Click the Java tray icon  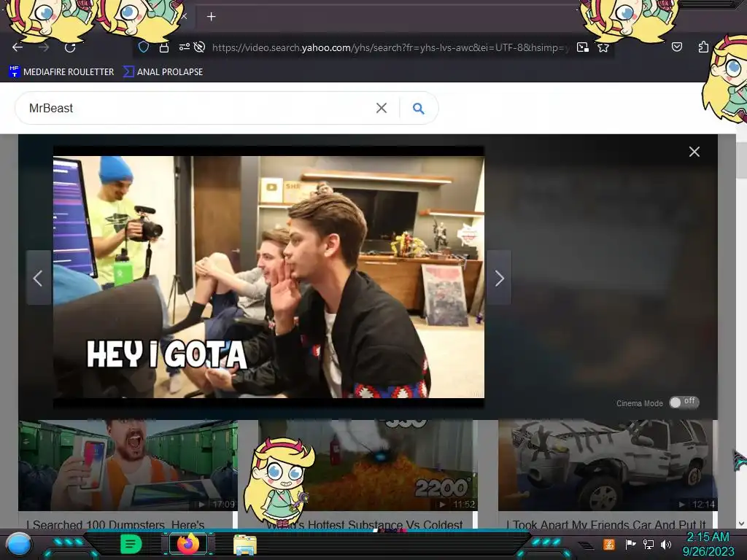coord(608,544)
